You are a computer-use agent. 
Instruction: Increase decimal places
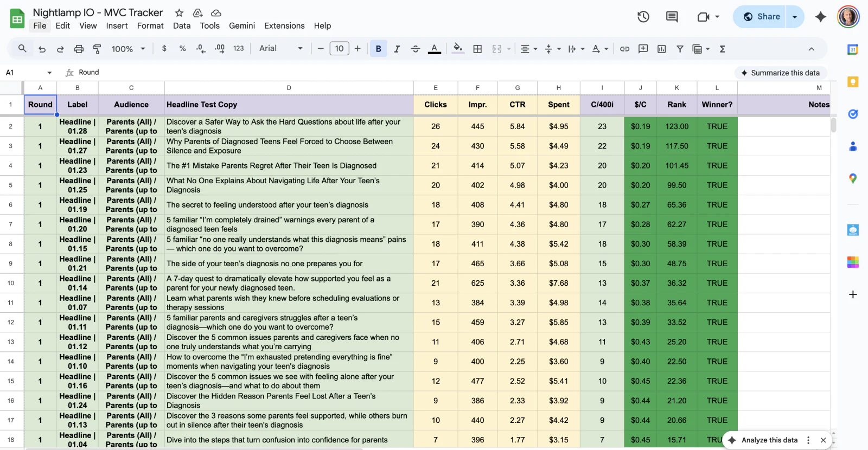click(x=220, y=49)
